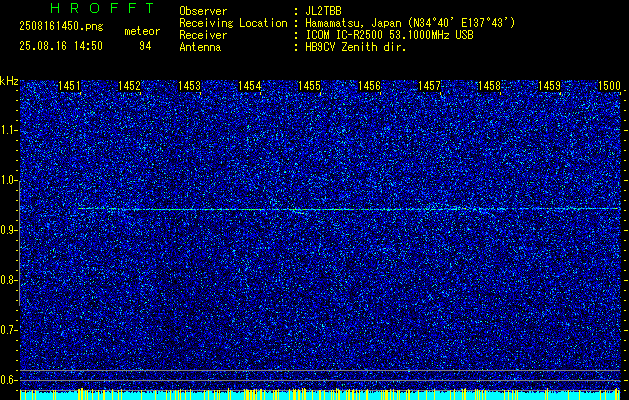Click the Receiving Location label
The height and width of the screenshot is (400, 629).
point(233,23)
